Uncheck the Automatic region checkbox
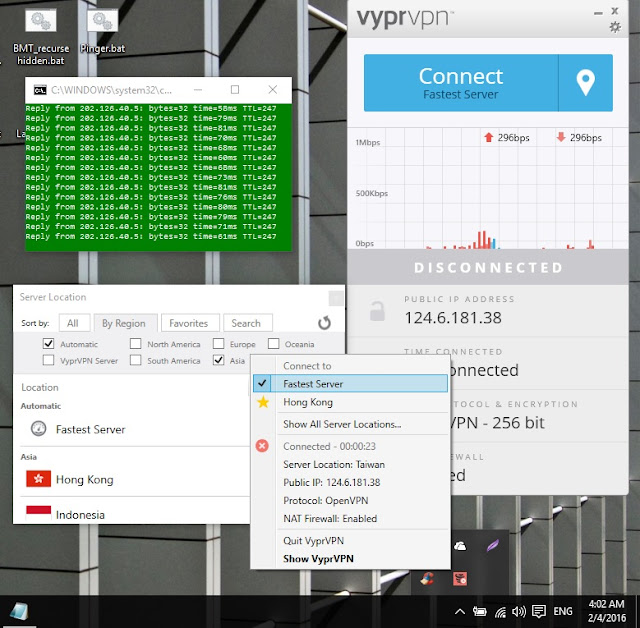Image resolution: width=640 pixels, height=628 pixels. pyautogui.click(x=49, y=344)
